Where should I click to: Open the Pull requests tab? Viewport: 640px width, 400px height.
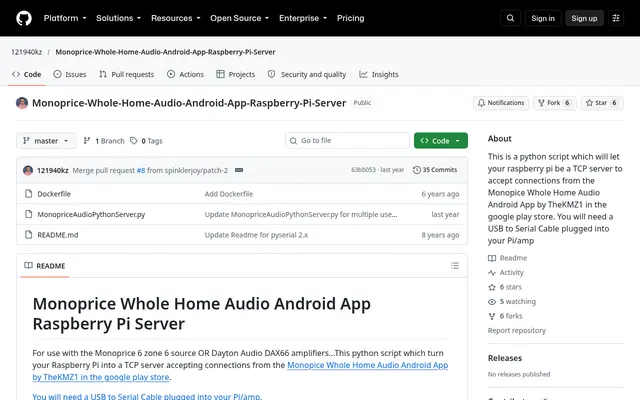[127, 74]
